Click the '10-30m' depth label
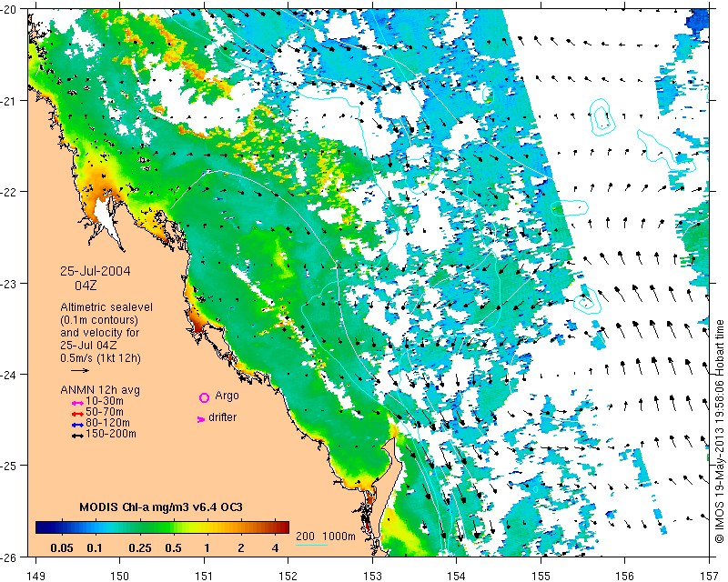The image size is (728, 582). (x=105, y=401)
